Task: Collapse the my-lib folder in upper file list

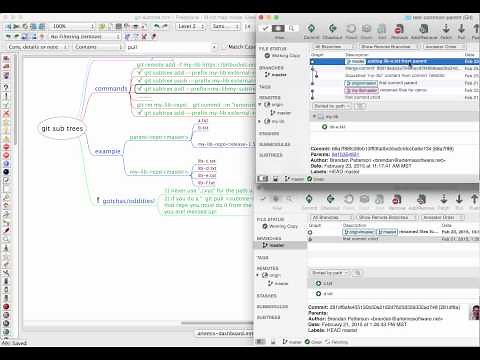Action: click(x=314, y=116)
